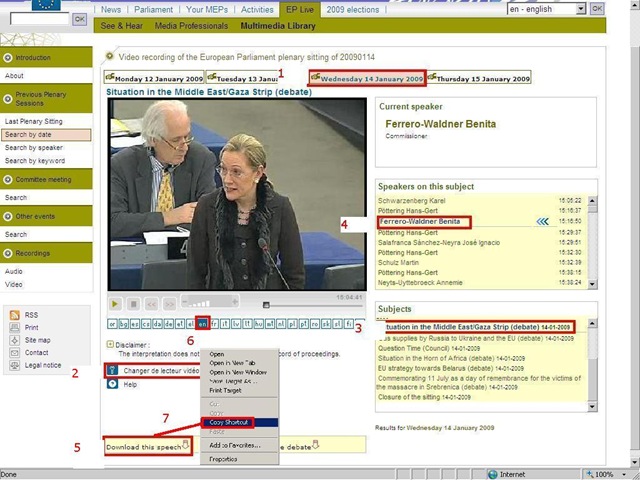Switch the audio language to 'de'
The image size is (640, 480).
pos(168,324)
